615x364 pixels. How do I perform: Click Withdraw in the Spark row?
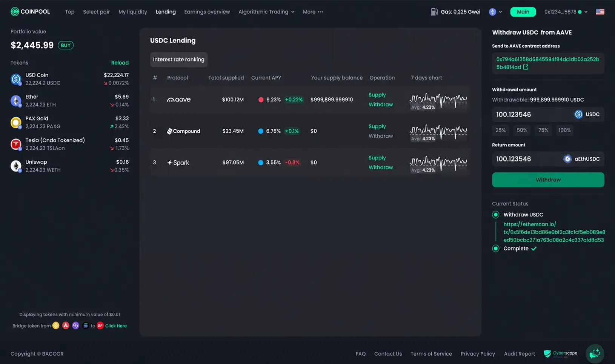coord(381,167)
